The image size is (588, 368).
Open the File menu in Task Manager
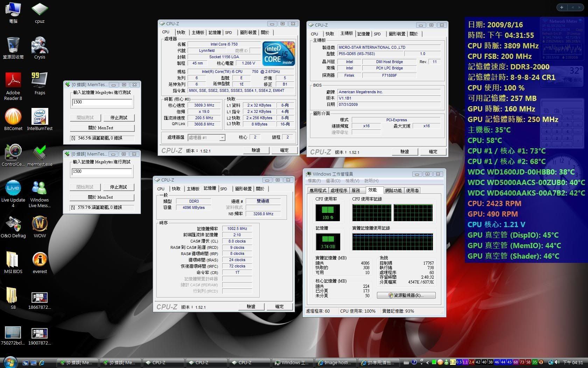click(314, 181)
